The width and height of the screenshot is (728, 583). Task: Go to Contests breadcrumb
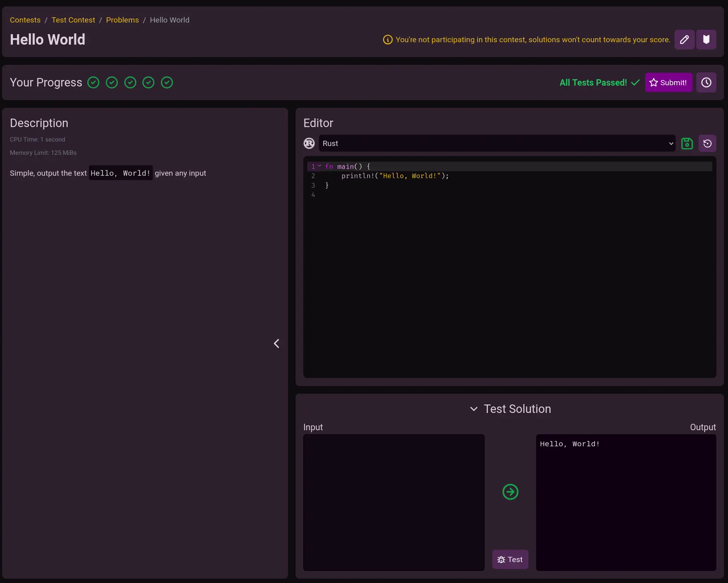pyautogui.click(x=25, y=20)
